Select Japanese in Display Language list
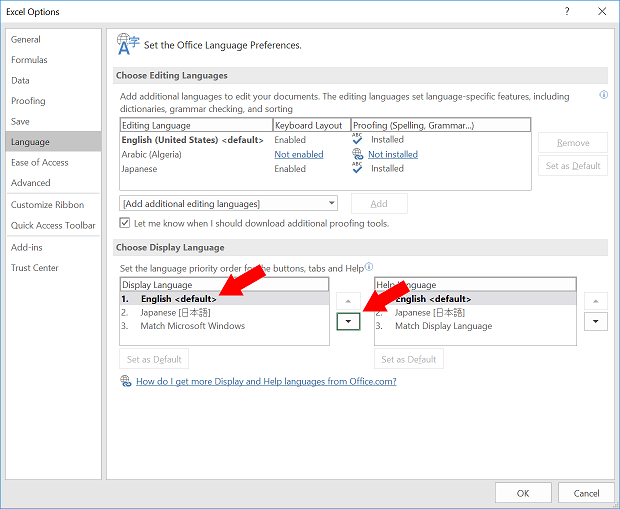The width and height of the screenshot is (620, 509). [224, 313]
